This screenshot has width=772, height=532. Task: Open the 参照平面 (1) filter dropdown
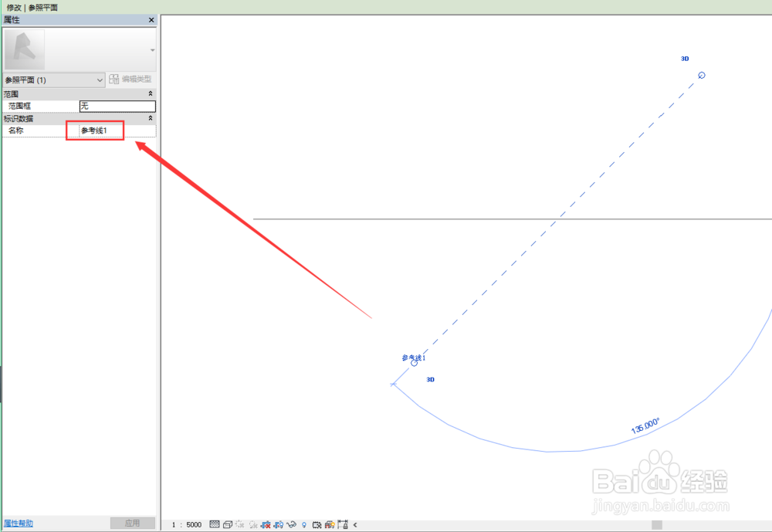[54, 80]
